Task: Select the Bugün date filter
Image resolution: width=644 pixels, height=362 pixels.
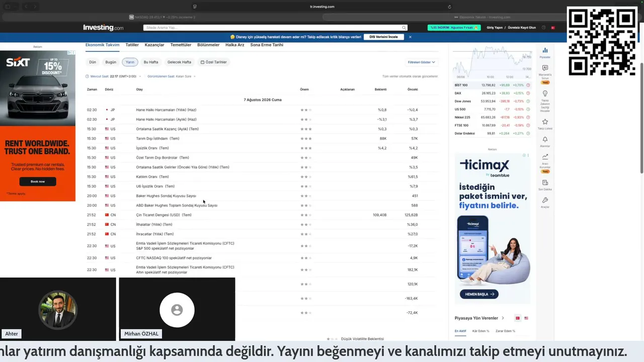Action: coord(111,62)
